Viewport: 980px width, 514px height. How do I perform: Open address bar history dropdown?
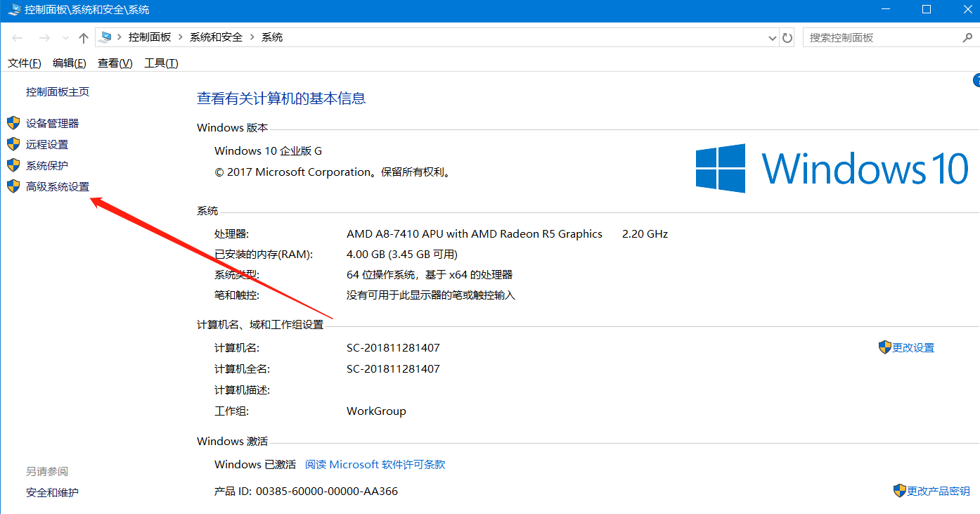tap(773, 38)
